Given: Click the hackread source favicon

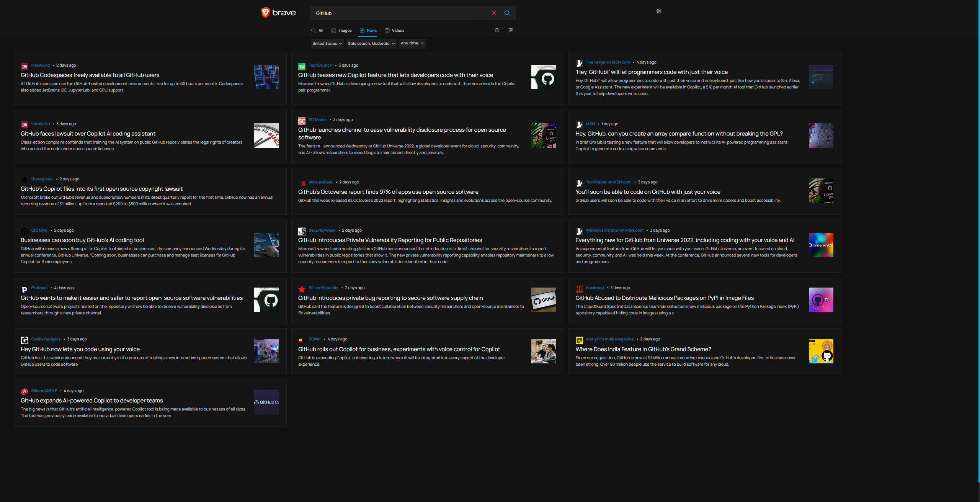Looking at the screenshot, I should [579, 288].
